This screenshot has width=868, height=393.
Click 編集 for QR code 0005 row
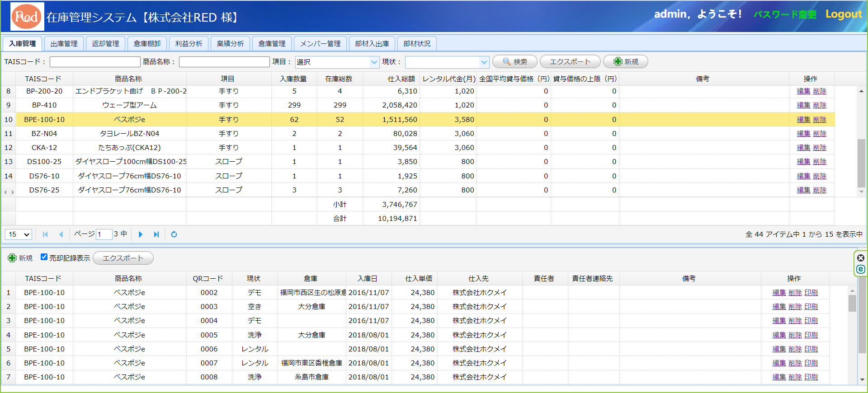(779, 335)
